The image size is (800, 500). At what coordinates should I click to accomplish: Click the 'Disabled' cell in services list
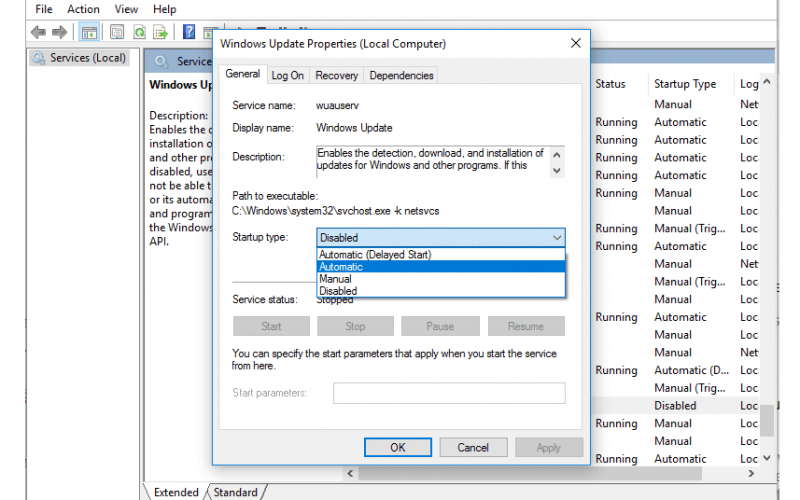[x=675, y=406]
